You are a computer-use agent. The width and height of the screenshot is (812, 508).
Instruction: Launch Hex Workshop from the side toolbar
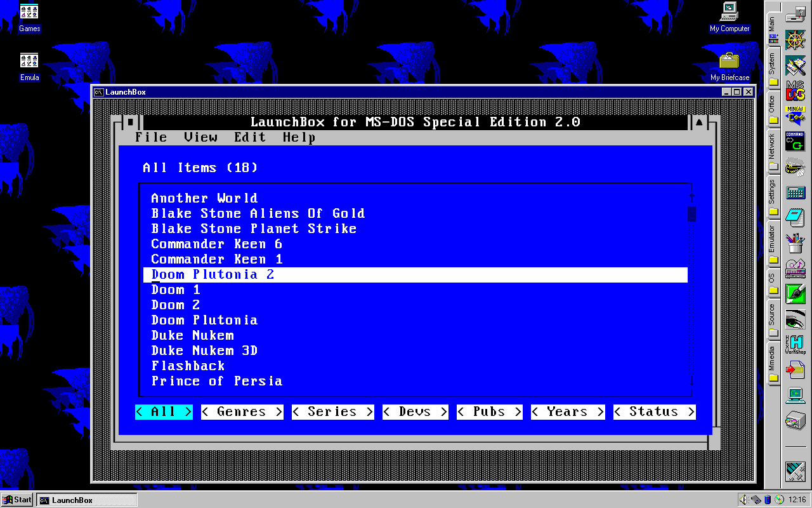795,344
